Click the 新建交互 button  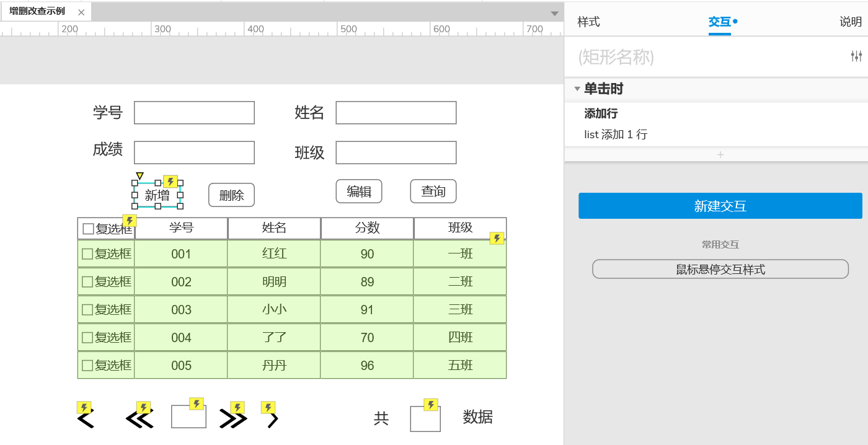(x=720, y=206)
